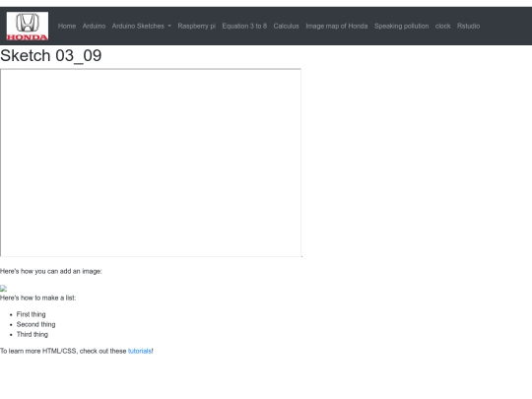The width and height of the screenshot is (532, 399).
Task: Open the Raspberry pi page
Action: click(197, 27)
